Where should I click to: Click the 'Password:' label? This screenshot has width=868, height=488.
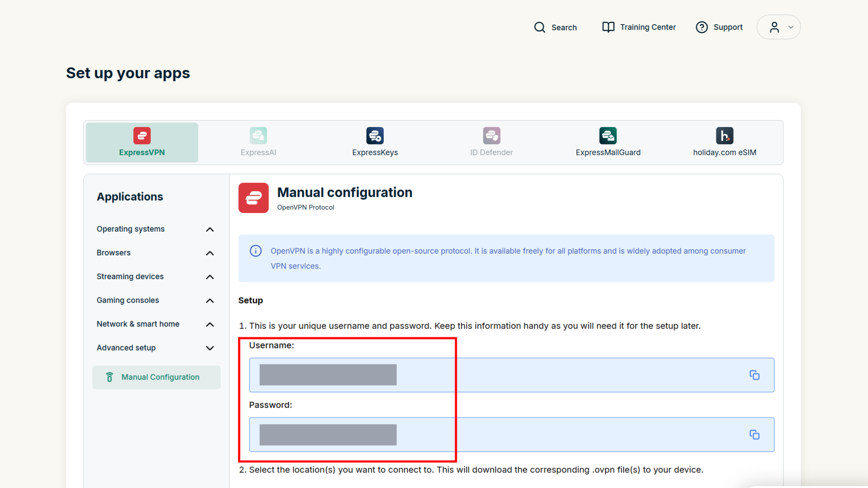(271, 405)
